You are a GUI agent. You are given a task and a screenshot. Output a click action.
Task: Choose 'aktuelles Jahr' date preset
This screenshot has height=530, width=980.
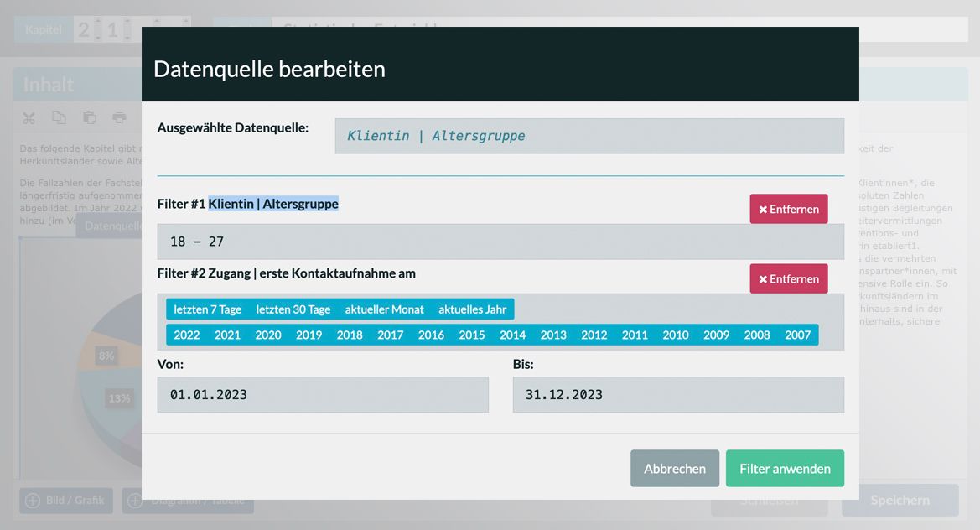[472, 309]
